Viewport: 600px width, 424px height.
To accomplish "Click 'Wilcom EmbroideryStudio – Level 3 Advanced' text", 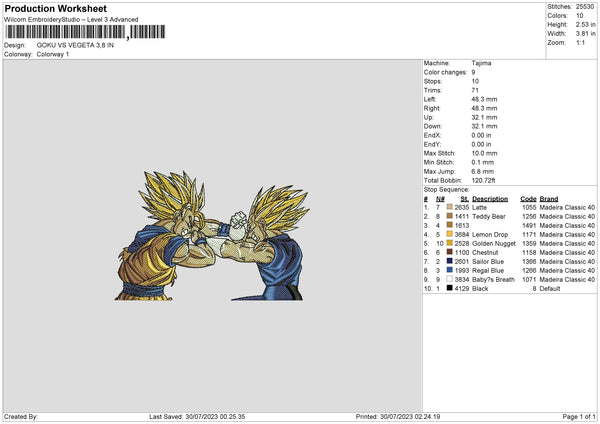I will point(71,20).
